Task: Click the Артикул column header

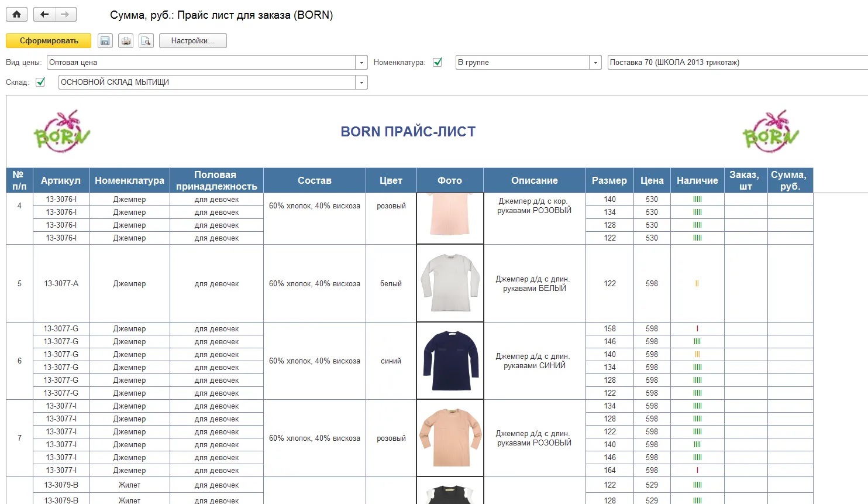Action: (61, 180)
